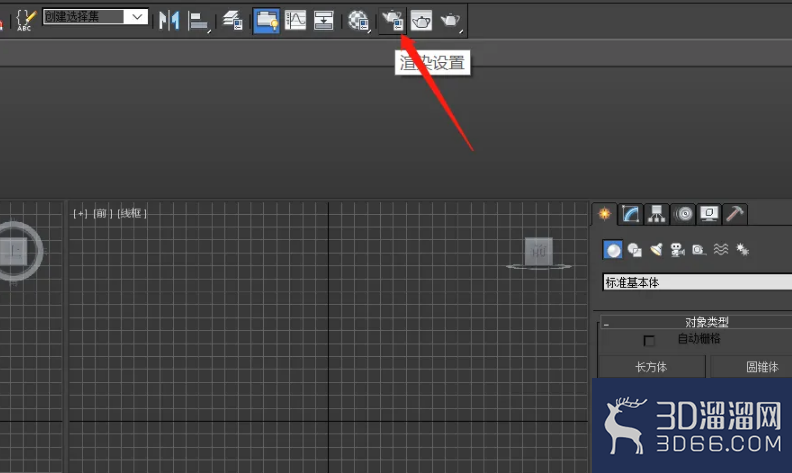
Task: Switch to the Modify command panel tab
Action: click(631, 214)
